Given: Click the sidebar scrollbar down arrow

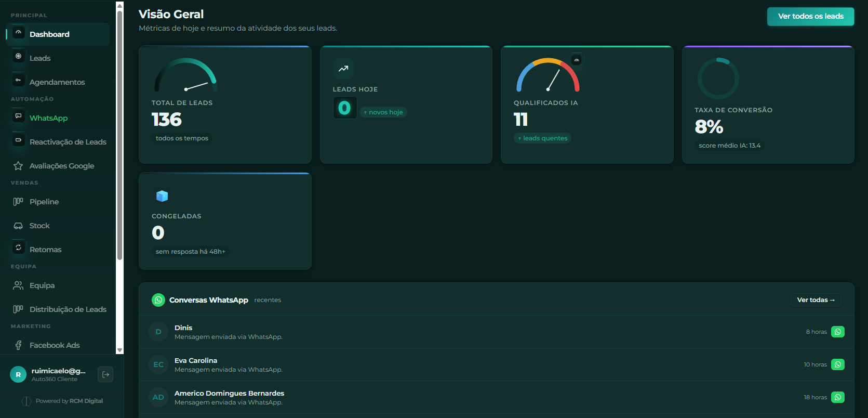Looking at the screenshot, I should pos(120,350).
